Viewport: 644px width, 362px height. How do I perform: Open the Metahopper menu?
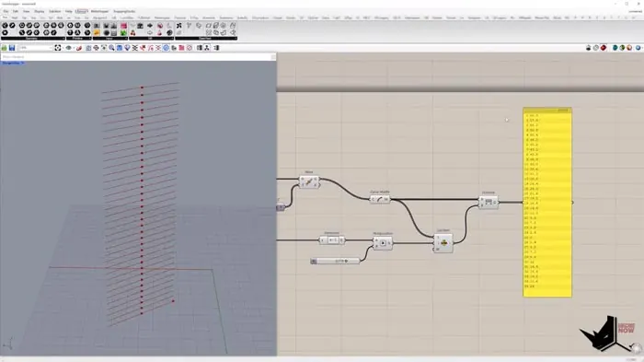[99, 12]
